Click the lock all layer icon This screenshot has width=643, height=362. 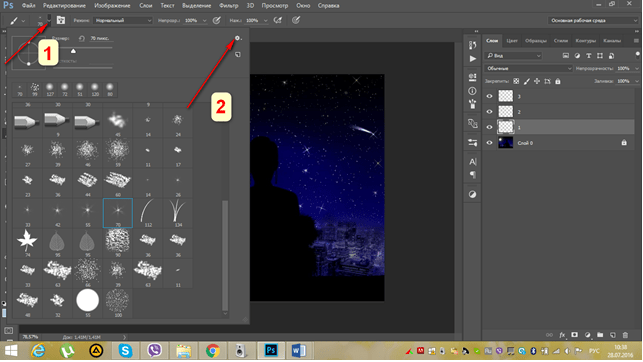coord(558,81)
